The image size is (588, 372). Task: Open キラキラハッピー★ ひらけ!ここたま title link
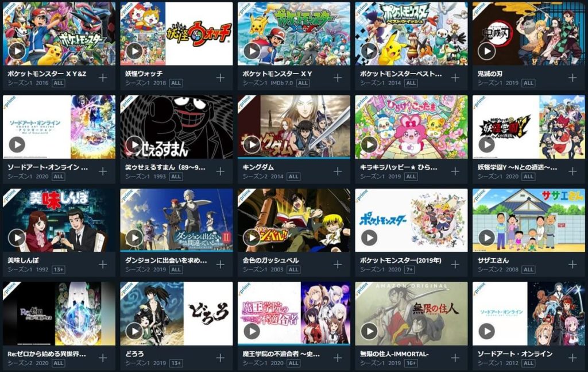399,167
